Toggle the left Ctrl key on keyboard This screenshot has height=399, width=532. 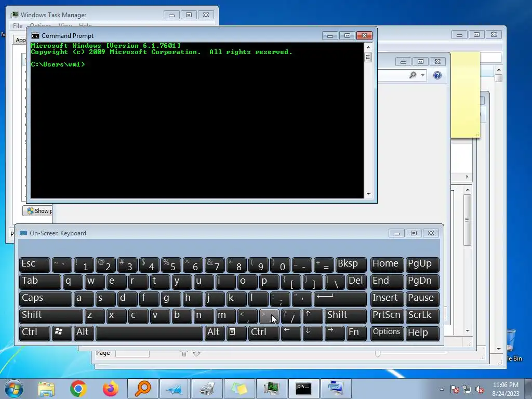[x=35, y=333]
